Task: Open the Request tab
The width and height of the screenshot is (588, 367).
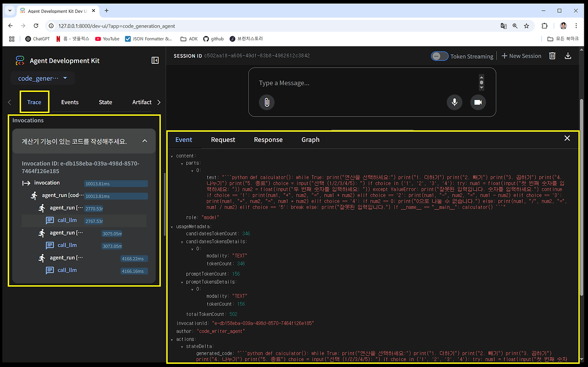Action: click(x=223, y=140)
